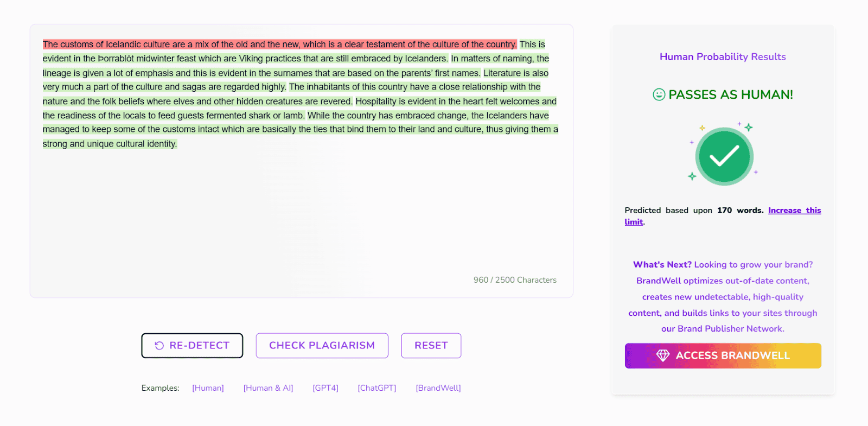The height and width of the screenshot is (426, 868).
Task: Load the [Human & AI] example
Action: click(x=268, y=388)
